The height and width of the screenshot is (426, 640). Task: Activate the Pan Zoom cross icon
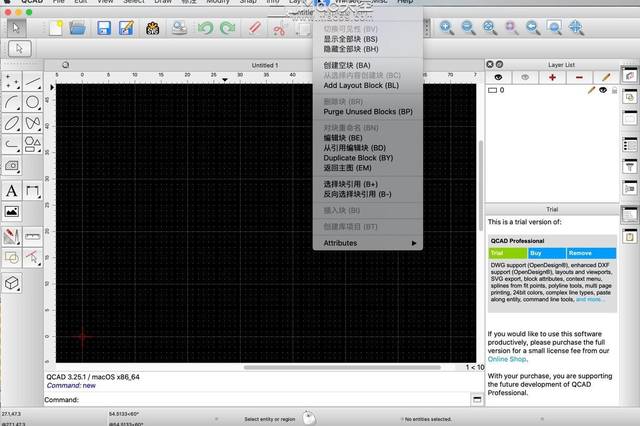[576, 28]
